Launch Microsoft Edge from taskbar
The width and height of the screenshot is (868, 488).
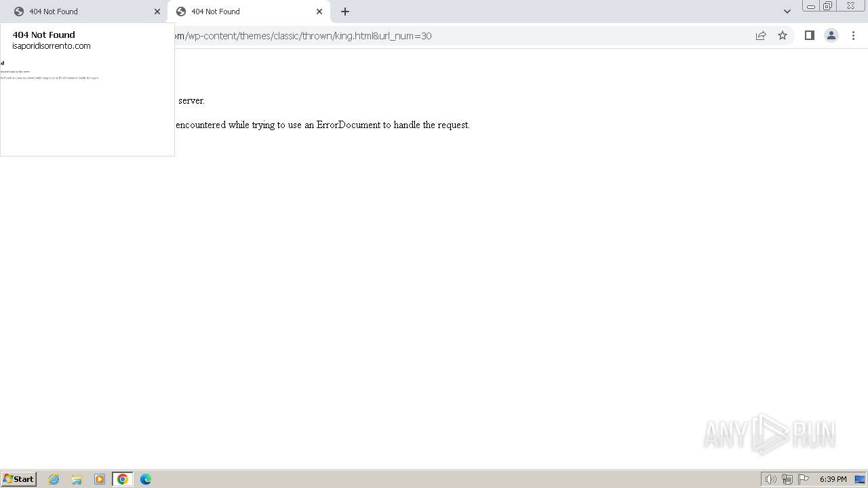(x=146, y=479)
